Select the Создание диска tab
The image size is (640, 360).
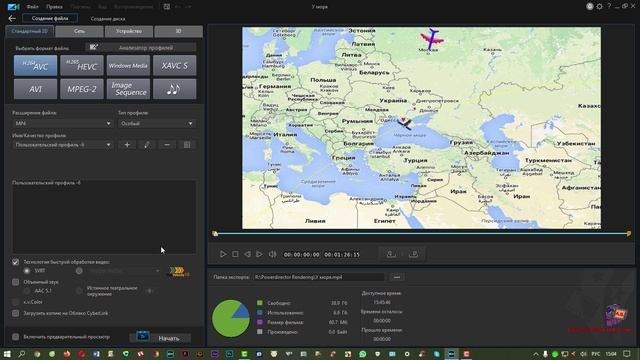click(108, 19)
